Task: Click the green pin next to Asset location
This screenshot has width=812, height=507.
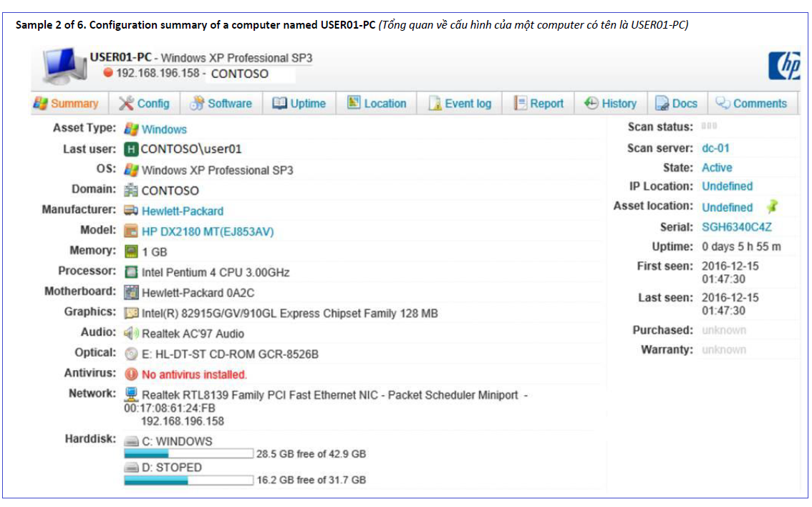Action: coord(771,207)
